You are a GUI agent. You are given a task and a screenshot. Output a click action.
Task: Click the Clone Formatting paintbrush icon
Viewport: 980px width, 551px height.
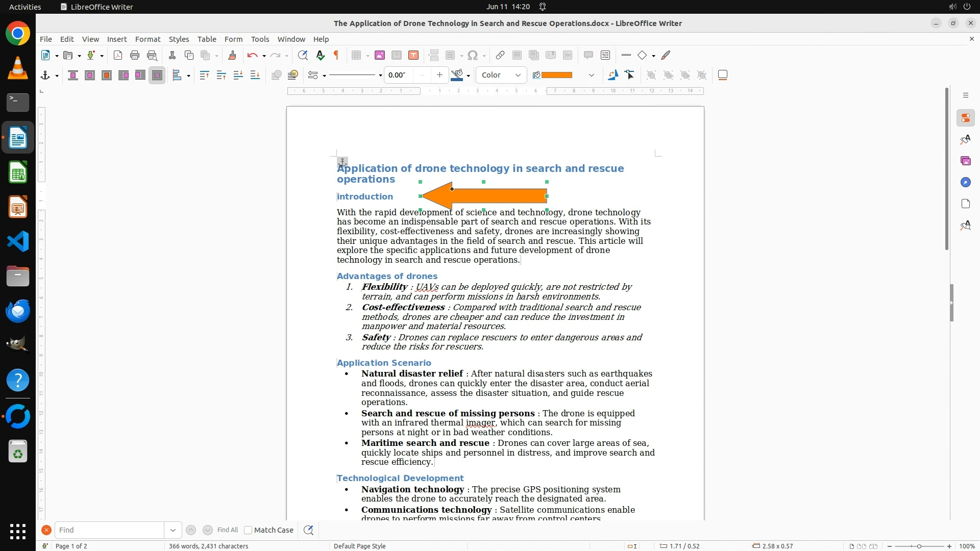coord(232,56)
